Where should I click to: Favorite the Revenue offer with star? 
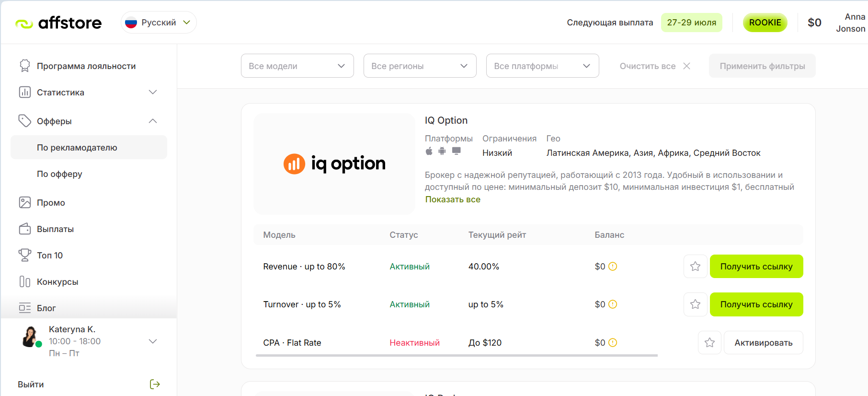pyautogui.click(x=696, y=266)
